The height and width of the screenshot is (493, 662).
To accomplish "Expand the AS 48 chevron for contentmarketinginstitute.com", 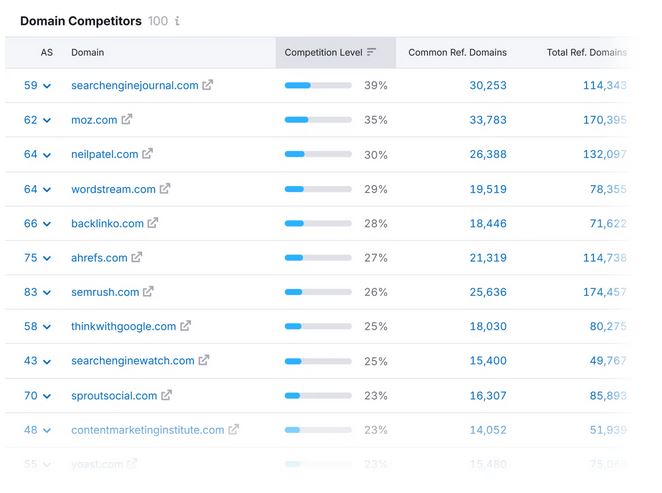I will click(x=47, y=431).
